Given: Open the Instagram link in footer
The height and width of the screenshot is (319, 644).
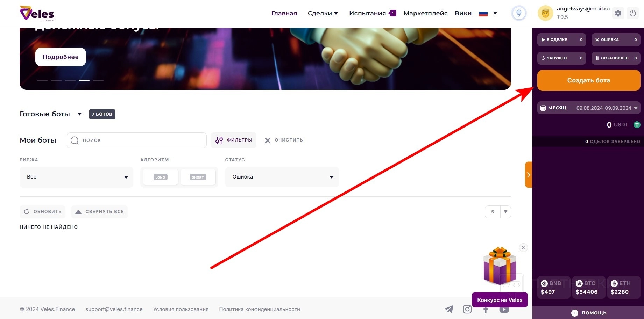Looking at the screenshot, I should tap(467, 309).
